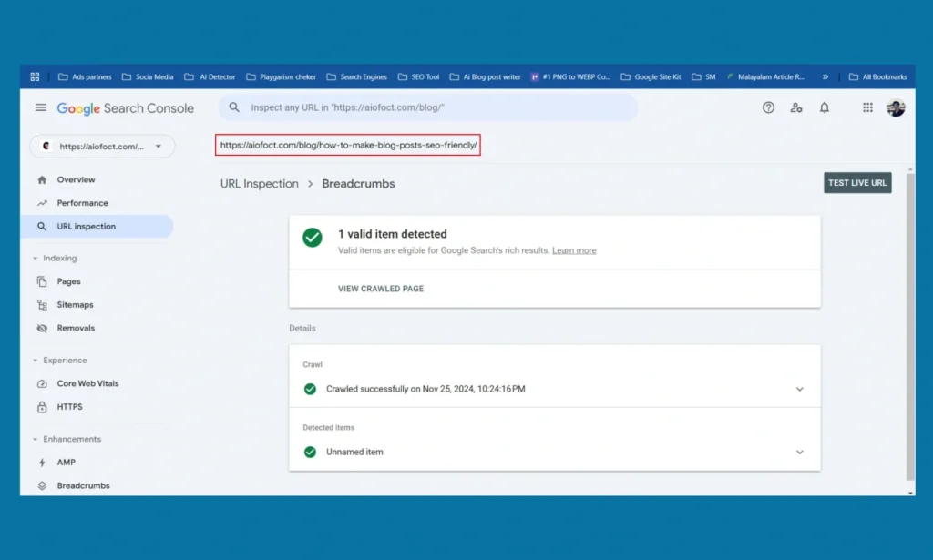The image size is (933, 560).
Task: Click the user profile avatar
Action: pyautogui.click(x=896, y=107)
